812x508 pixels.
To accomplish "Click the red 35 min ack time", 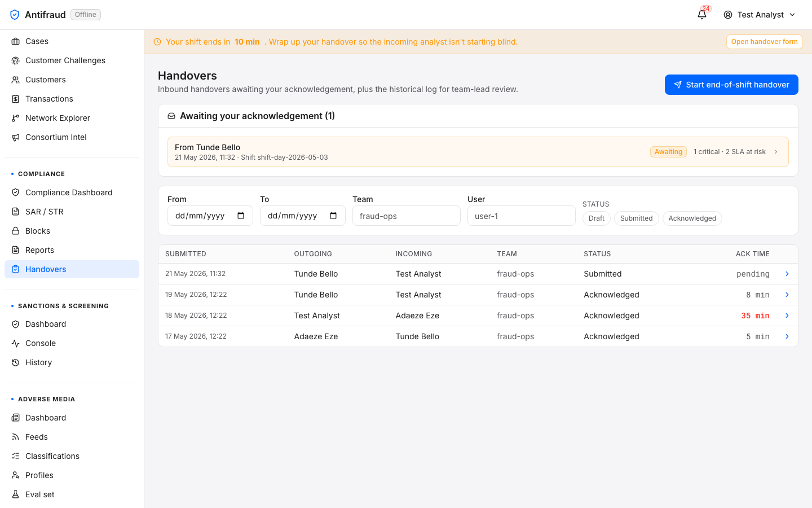I will point(755,316).
